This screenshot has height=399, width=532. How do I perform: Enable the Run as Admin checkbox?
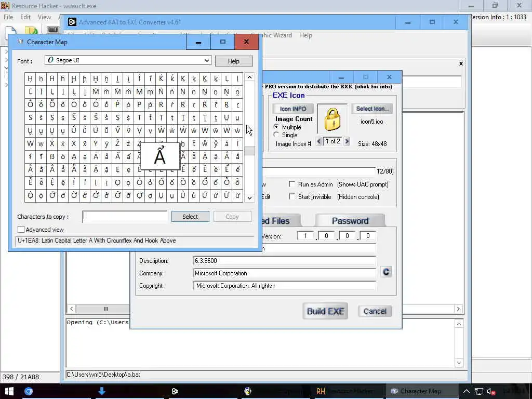292,184
